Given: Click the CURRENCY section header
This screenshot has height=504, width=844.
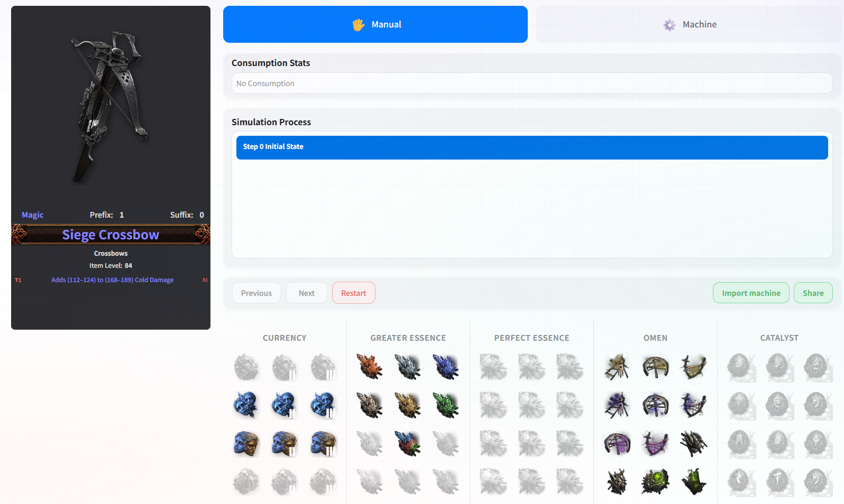Looking at the screenshot, I should click(285, 338).
